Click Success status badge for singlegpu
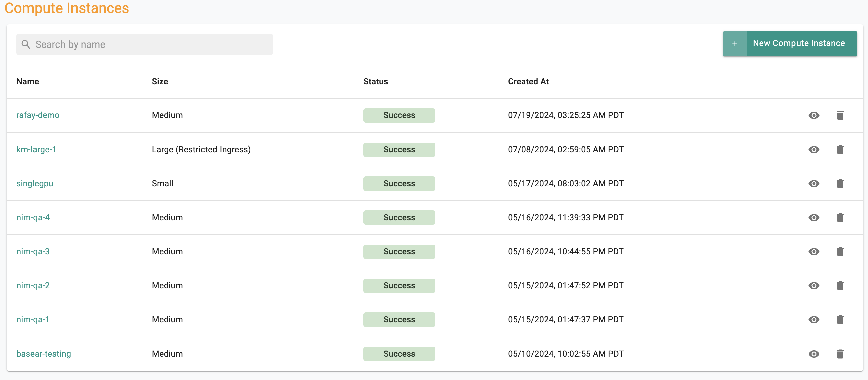Viewport: 868px width, 380px height. (x=399, y=184)
